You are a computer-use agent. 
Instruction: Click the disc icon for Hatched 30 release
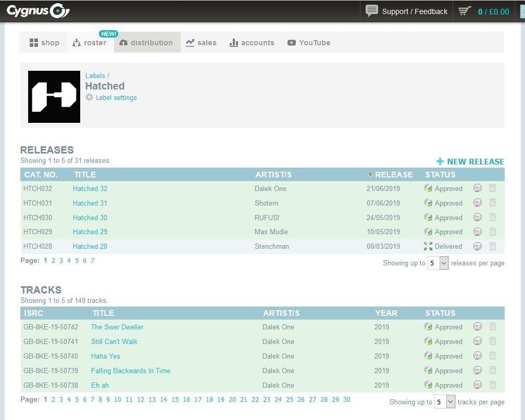(x=478, y=218)
